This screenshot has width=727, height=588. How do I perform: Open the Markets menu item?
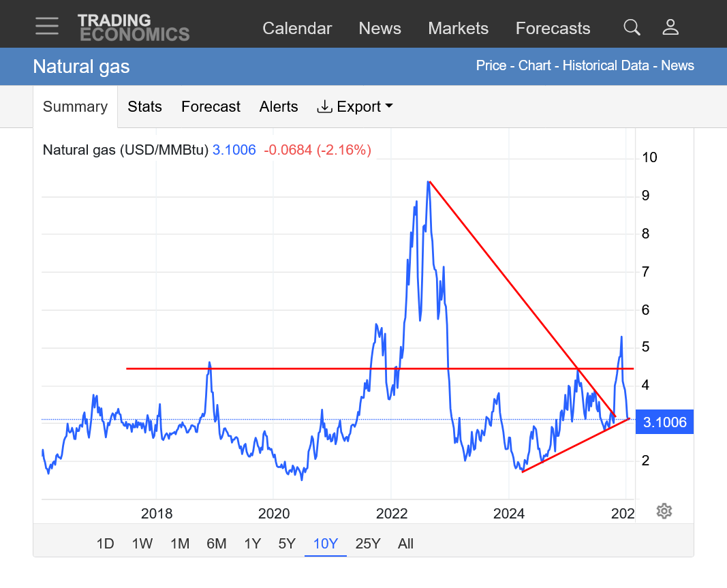click(x=458, y=29)
